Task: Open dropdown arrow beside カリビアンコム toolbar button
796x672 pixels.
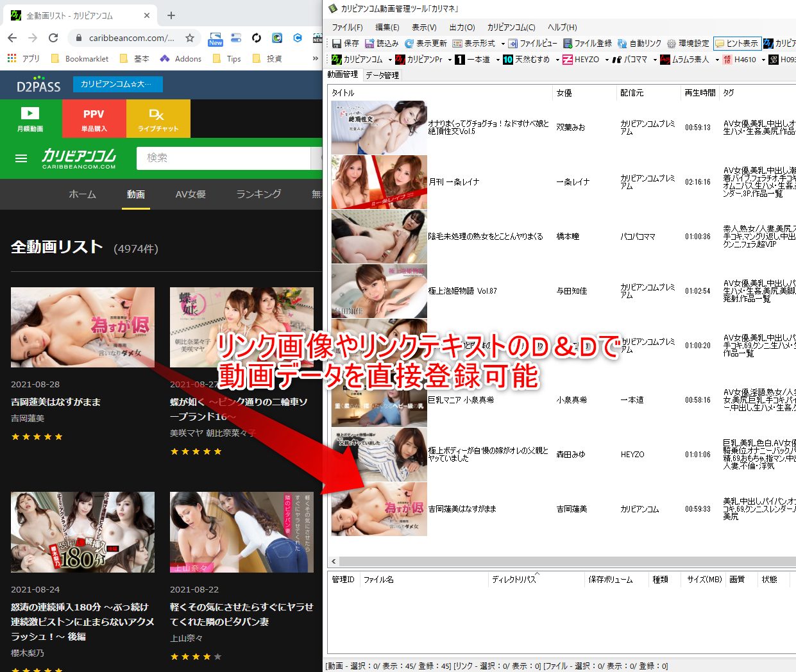Action: [390, 60]
